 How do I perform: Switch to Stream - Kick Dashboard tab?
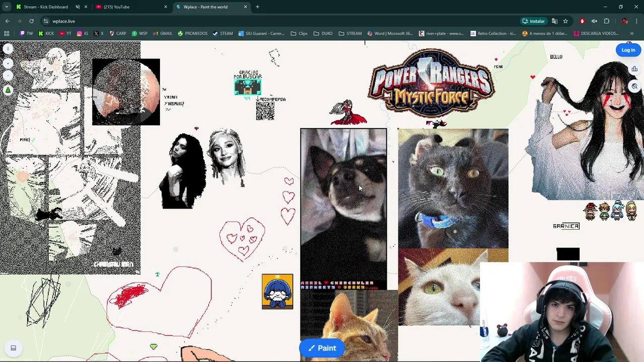(x=45, y=7)
